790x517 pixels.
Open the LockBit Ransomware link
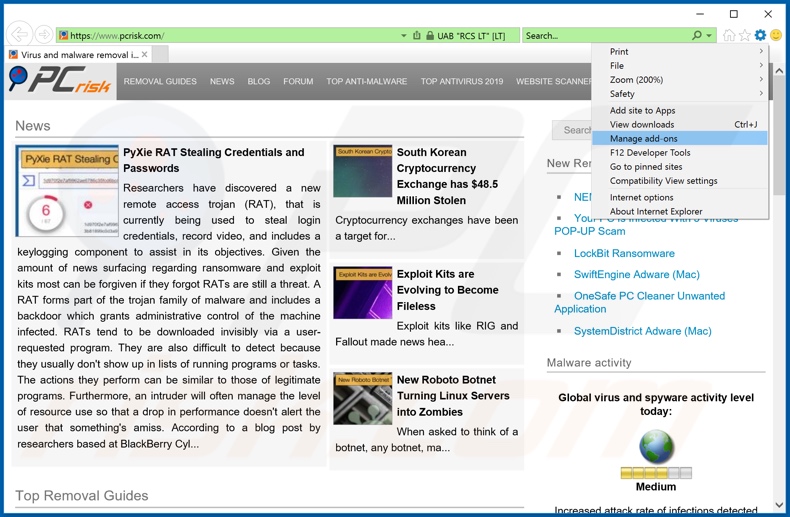[x=624, y=253]
